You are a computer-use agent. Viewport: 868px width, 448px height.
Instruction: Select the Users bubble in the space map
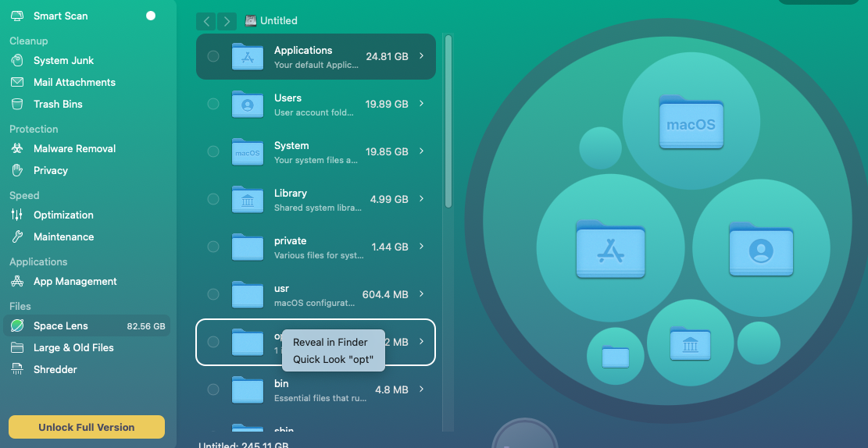point(761,247)
